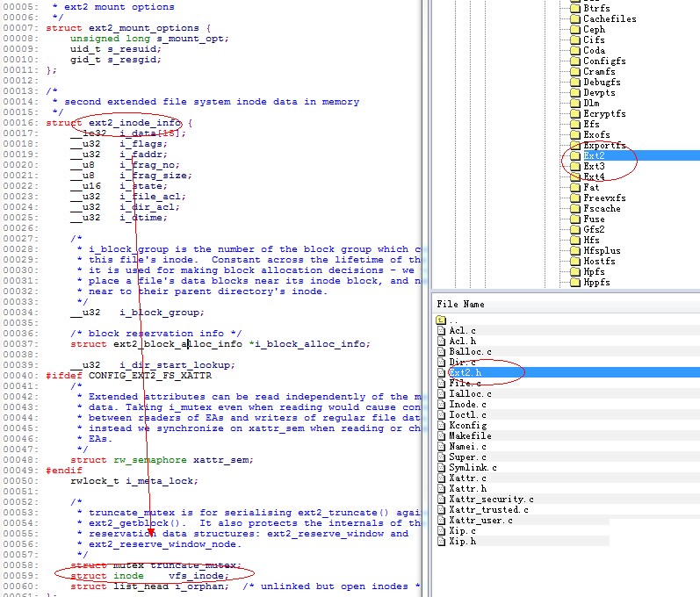Select the Configfs folder icon
700x597 pixels.
(575, 61)
